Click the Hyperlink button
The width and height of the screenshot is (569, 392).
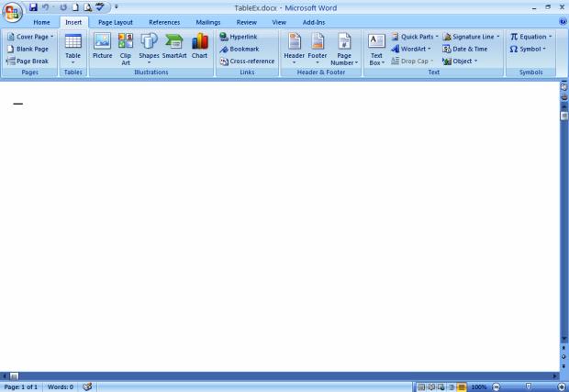click(x=239, y=37)
